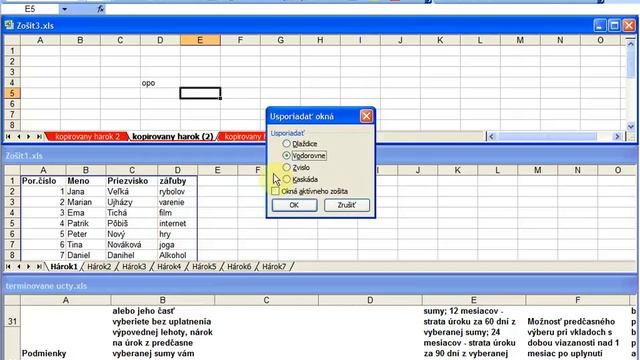Click the Zošit3.xls workbook icon
The width and height of the screenshot is (640, 360).
pyautogui.click(x=9, y=25)
